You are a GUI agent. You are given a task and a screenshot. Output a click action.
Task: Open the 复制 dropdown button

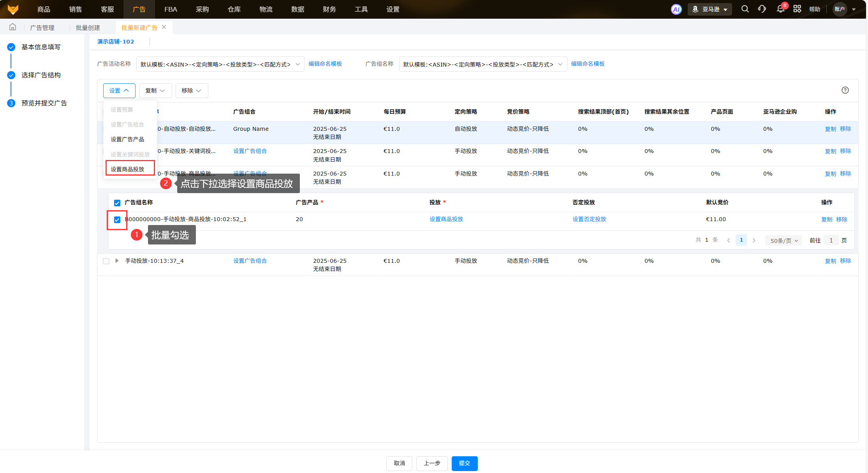coord(155,91)
